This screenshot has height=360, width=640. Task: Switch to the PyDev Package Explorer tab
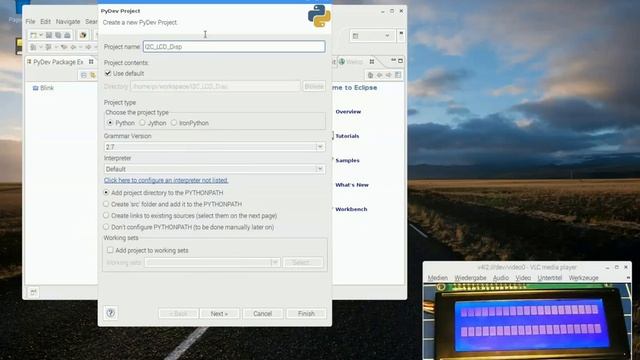[58, 62]
